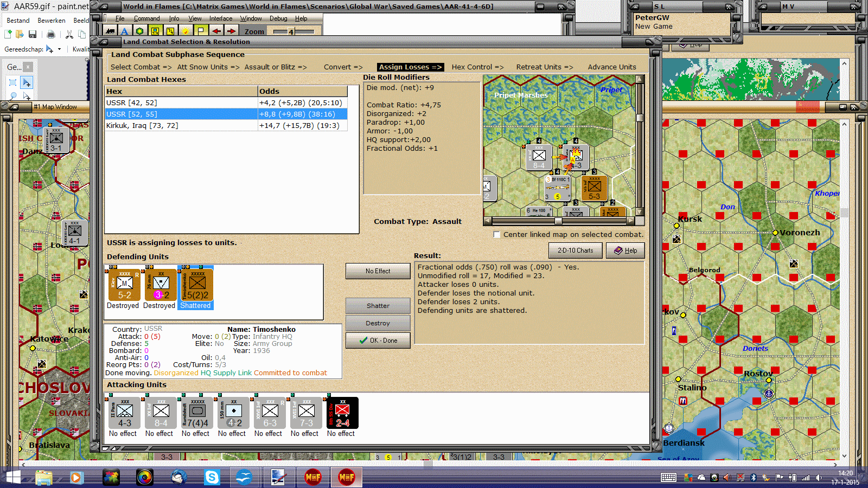Click the Shatter button
The width and height of the screenshot is (868, 488).
pos(378,306)
